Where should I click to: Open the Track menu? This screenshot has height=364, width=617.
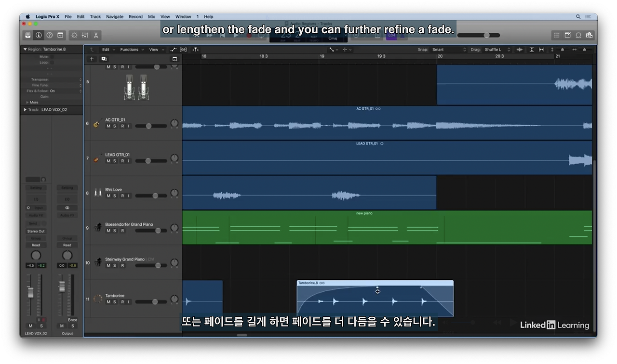coord(95,16)
